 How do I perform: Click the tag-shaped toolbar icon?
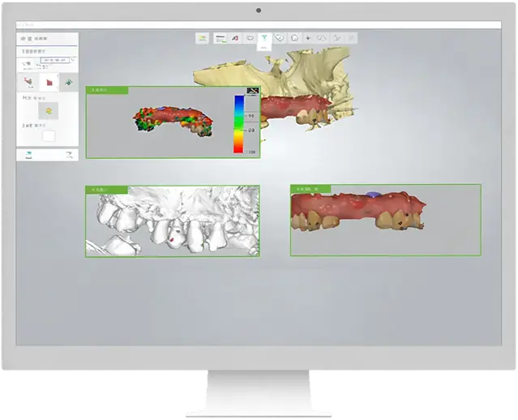click(x=280, y=38)
